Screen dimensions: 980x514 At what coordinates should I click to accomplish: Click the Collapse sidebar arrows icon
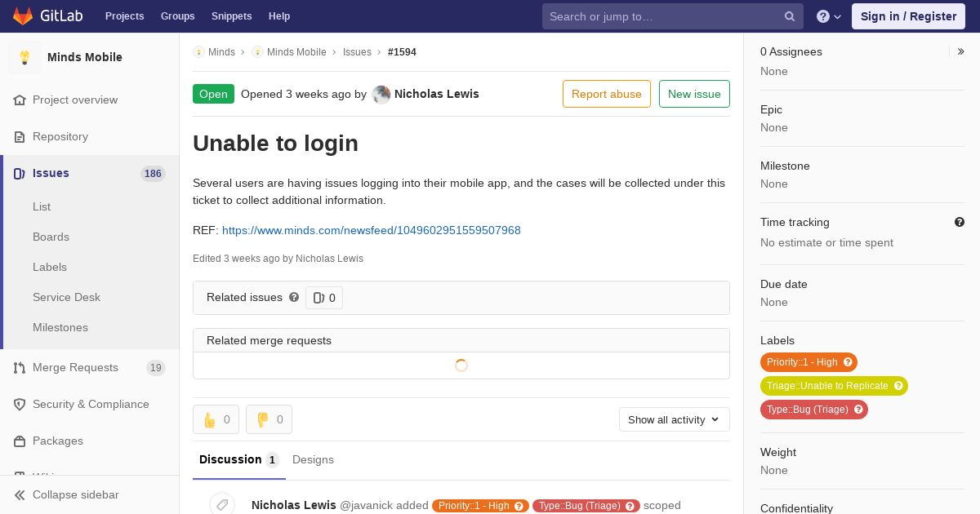(x=20, y=494)
